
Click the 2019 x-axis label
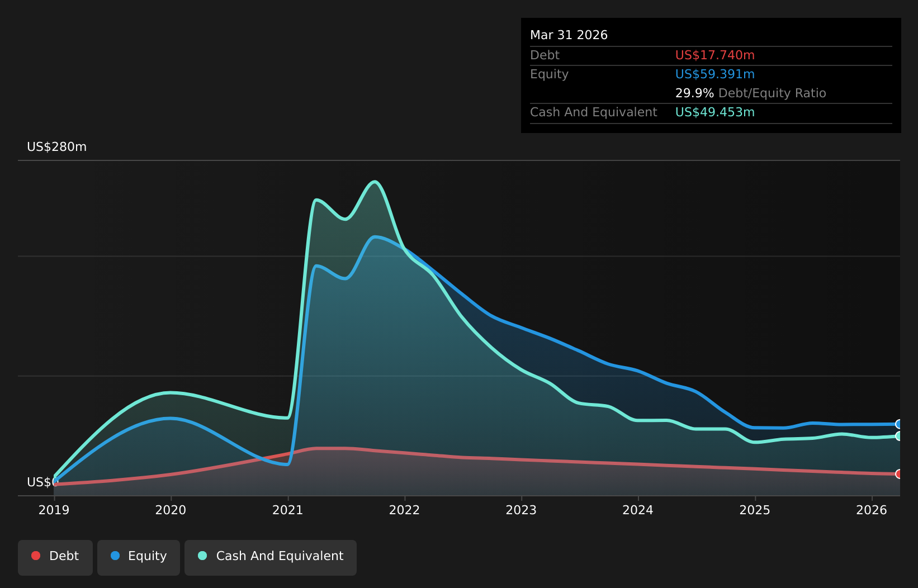[54, 510]
